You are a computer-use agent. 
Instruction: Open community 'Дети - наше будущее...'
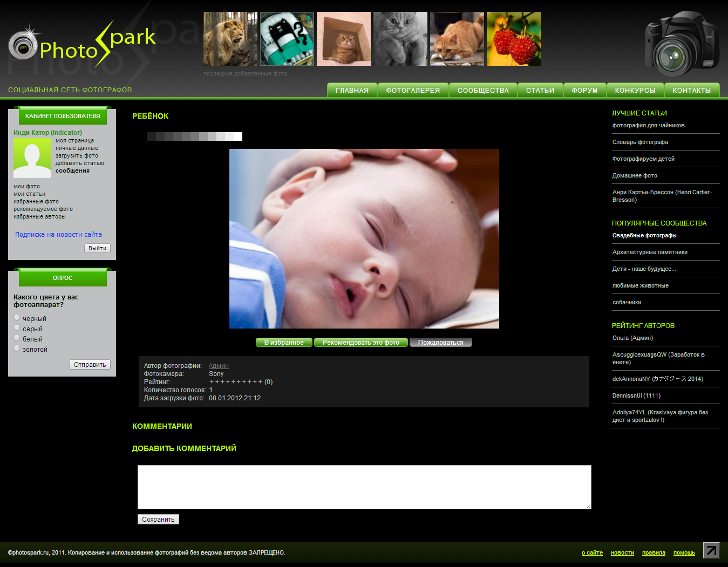[x=644, y=269]
